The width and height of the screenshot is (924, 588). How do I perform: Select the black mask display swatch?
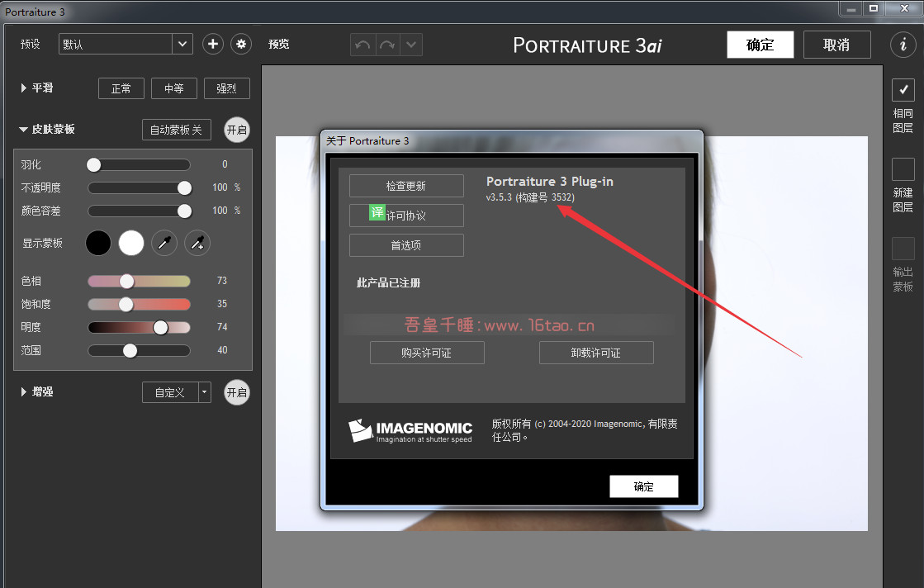(x=98, y=243)
